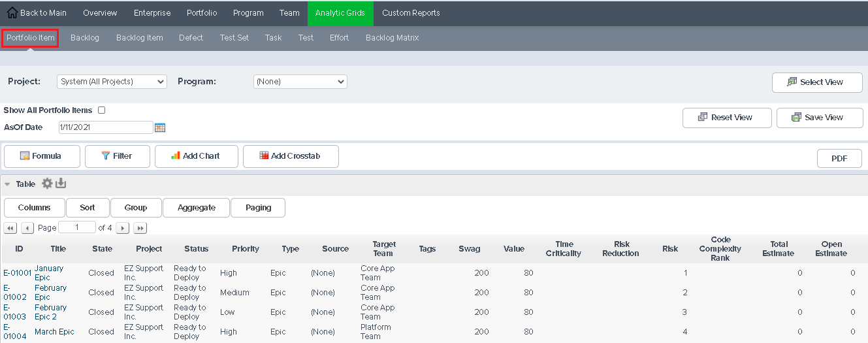Click the Priority column header
The image size is (868, 343).
click(246, 249)
